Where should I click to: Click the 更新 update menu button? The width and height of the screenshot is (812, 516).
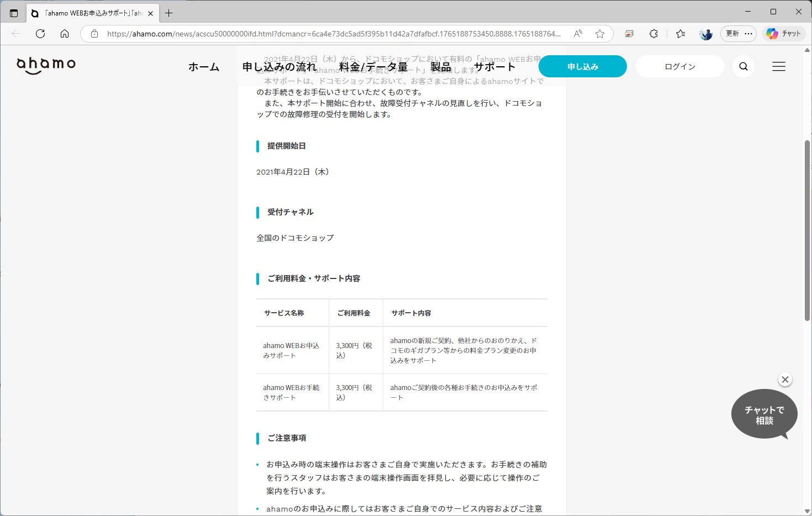click(739, 34)
